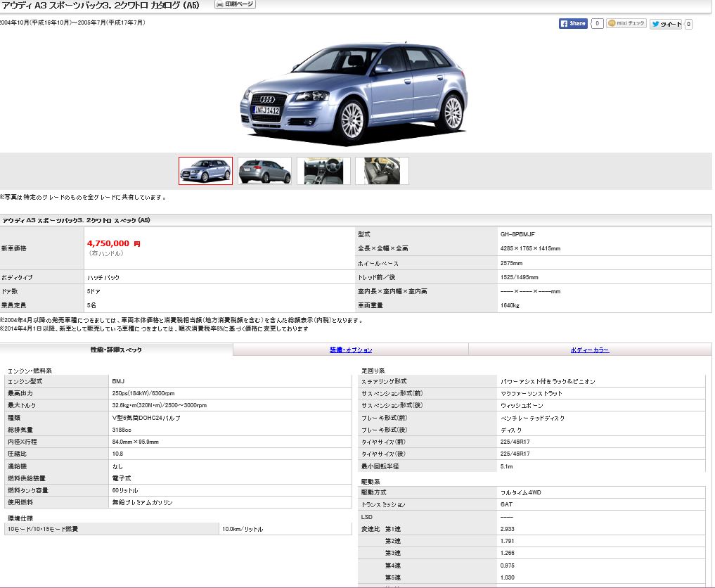
Task: Click the fuel type 無鉛プレミアムガソリン
Action: (x=142, y=502)
